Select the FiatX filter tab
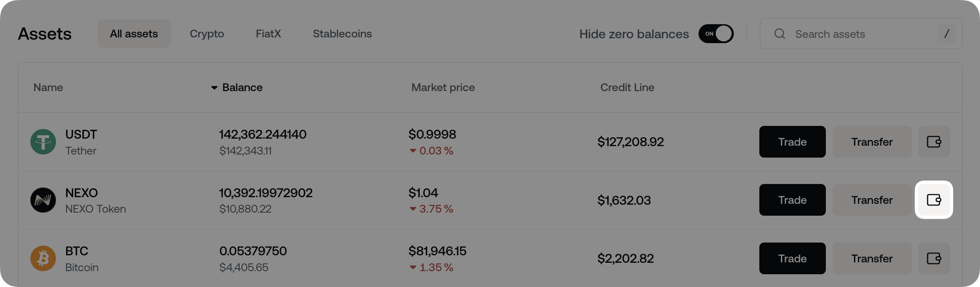The width and height of the screenshot is (980, 287). (x=268, y=33)
